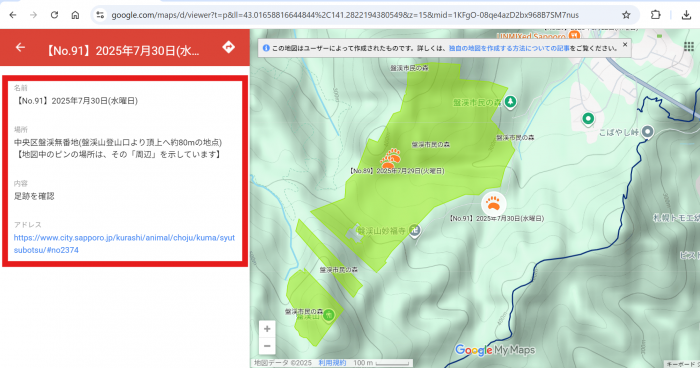Screen dimensions: 700x368
Task: Go to the browser home page
Action: click(x=75, y=15)
